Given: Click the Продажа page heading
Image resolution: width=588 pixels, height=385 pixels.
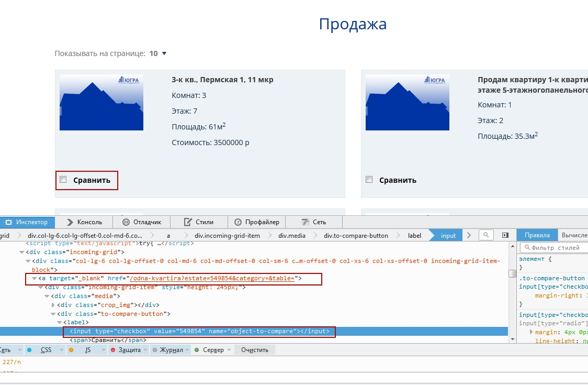Looking at the screenshot, I should tap(353, 24).
